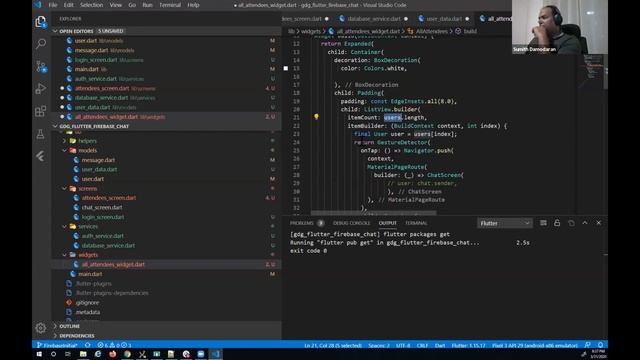Open the Source Control view

(x=41, y=66)
